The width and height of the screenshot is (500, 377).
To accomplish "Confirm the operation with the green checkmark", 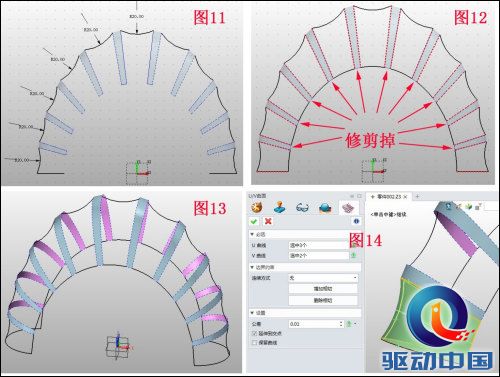I will pos(254,221).
